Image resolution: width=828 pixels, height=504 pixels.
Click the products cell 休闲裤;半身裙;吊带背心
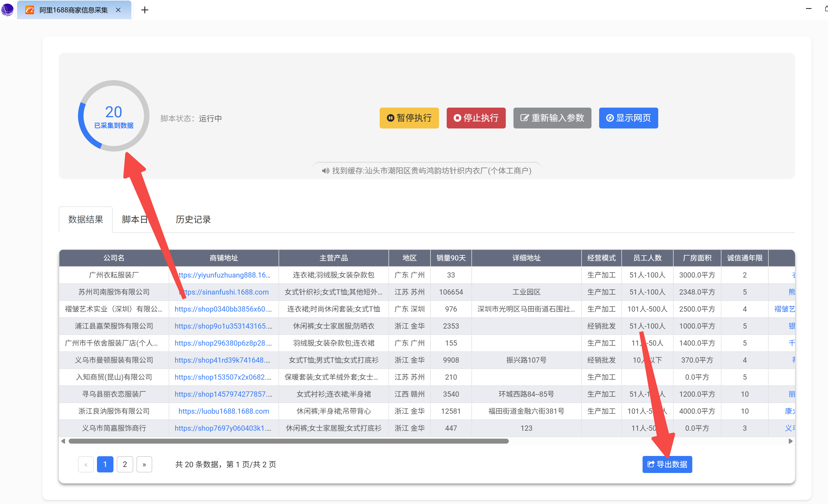coord(334,411)
